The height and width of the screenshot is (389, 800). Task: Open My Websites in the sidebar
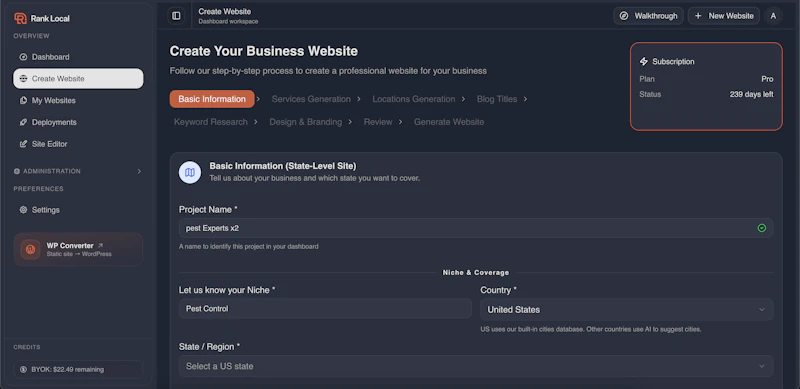point(78,101)
